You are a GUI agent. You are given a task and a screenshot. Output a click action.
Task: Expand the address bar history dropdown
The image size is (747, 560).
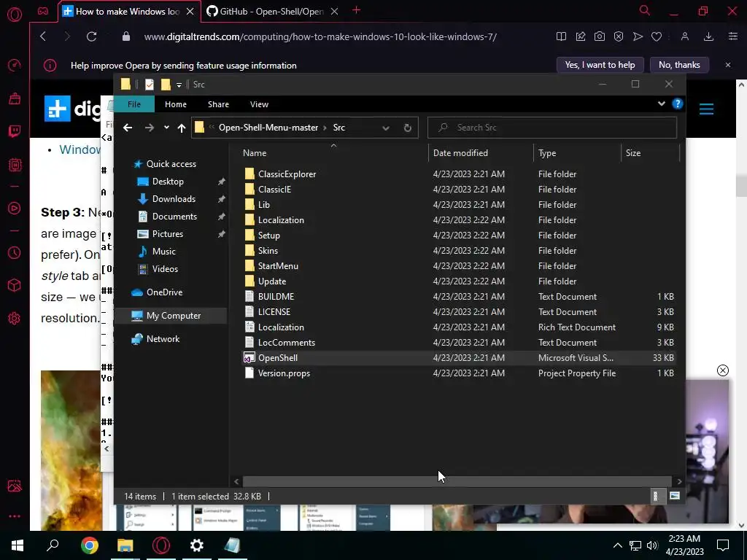click(x=386, y=128)
